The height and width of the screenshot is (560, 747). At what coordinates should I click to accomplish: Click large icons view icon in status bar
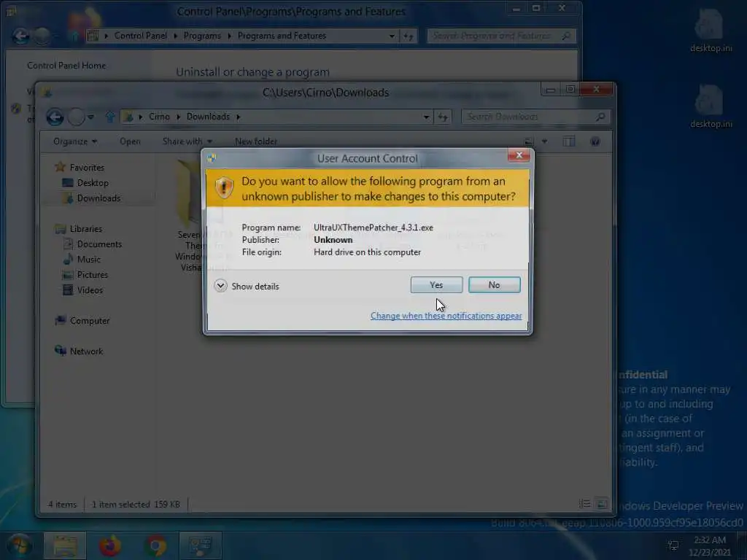[x=602, y=504]
